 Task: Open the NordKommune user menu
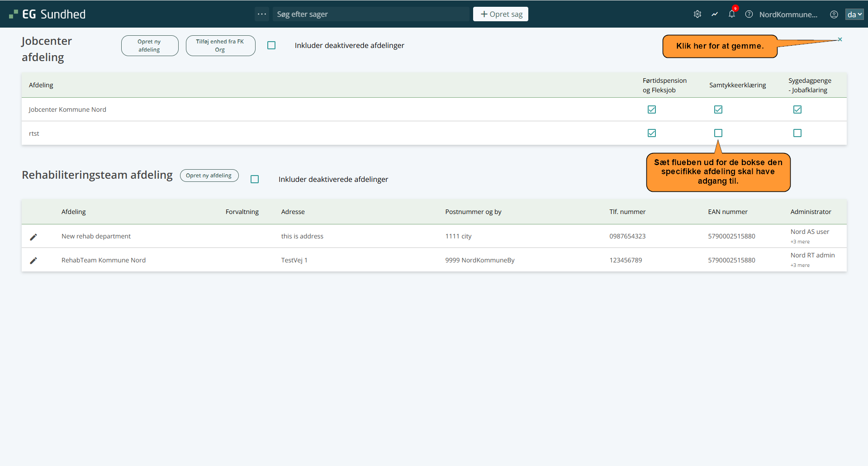pyautogui.click(x=788, y=14)
